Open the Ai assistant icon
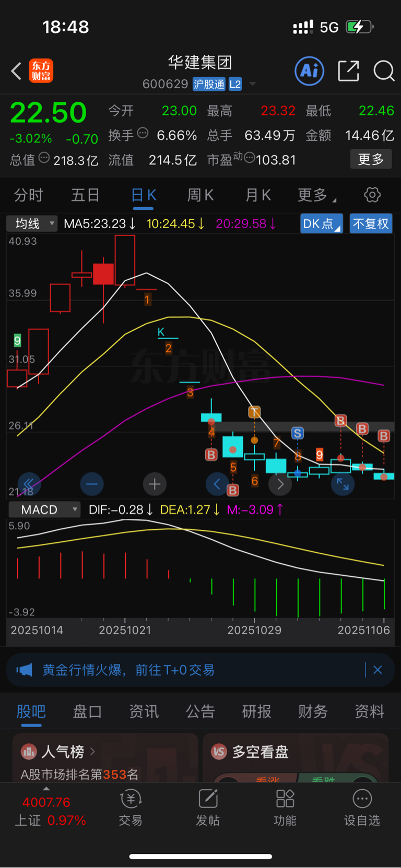 point(310,71)
